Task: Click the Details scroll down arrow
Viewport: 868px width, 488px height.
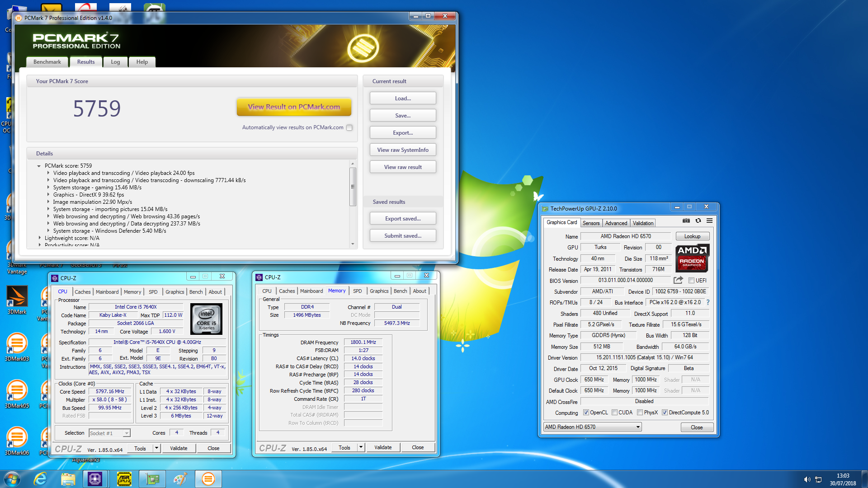Action: coord(353,244)
